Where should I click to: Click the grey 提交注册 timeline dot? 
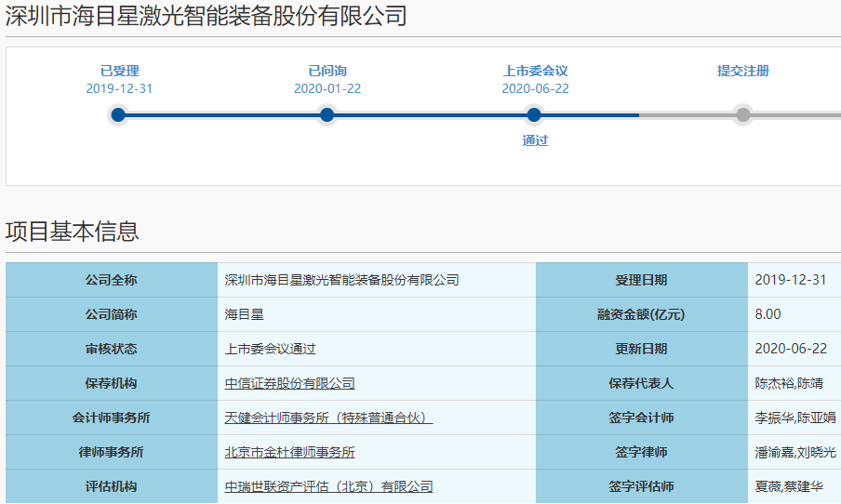click(743, 115)
